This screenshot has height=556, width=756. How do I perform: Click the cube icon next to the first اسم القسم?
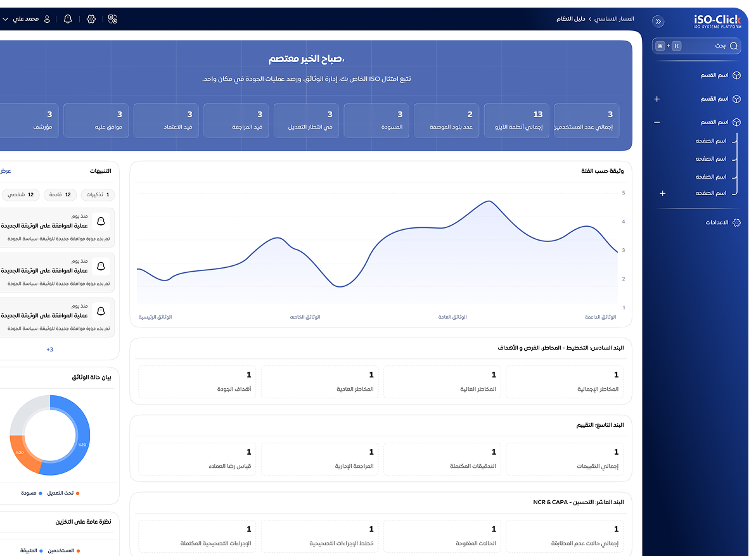[738, 74]
